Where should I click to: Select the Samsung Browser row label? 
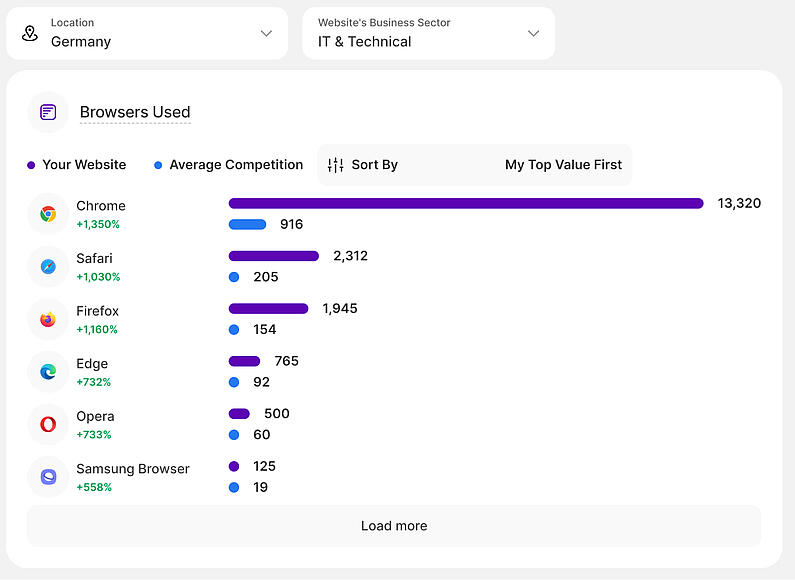click(x=133, y=469)
